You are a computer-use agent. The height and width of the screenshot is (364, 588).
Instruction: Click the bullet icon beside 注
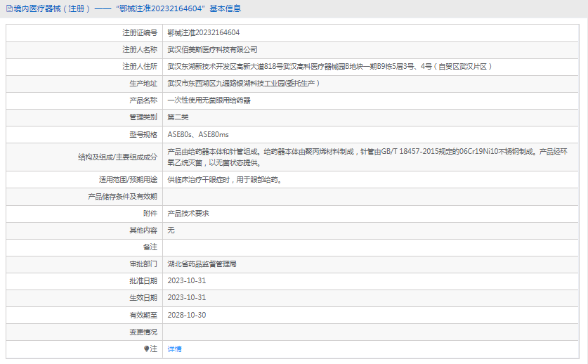click(x=146, y=349)
